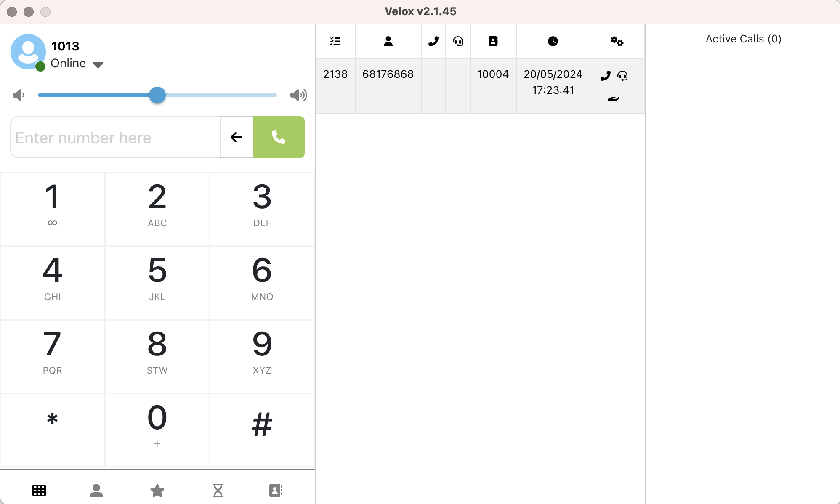Click the Online status label
The image size is (840, 504).
coord(68,63)
